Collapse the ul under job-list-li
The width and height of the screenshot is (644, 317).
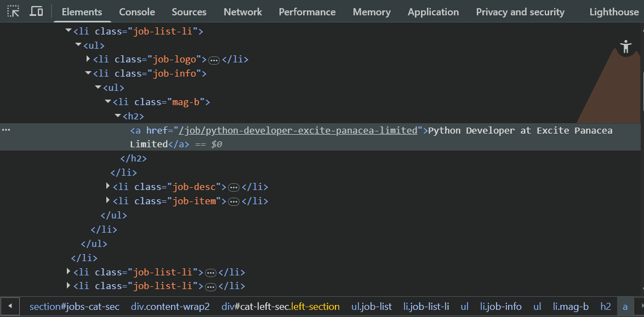pyautogui.click(x=78, y=45)
